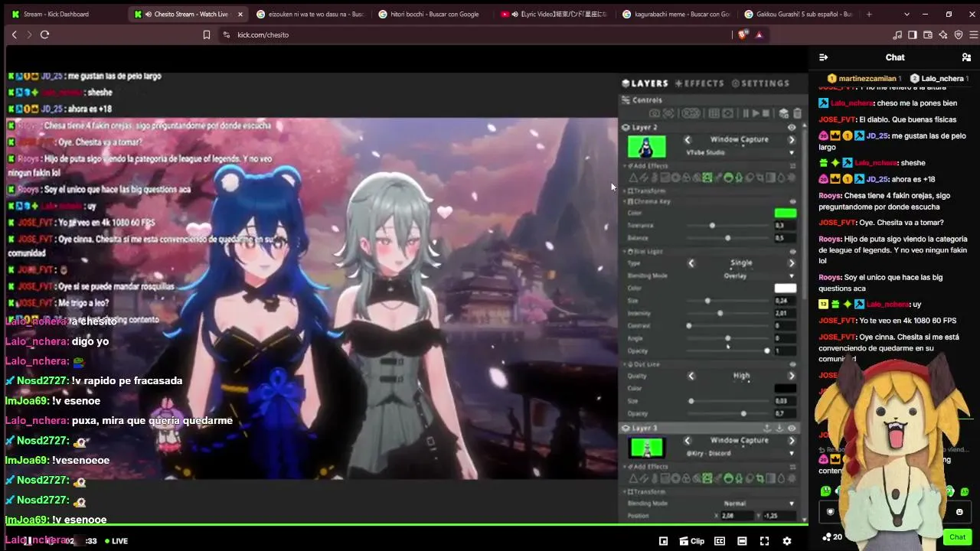The height and width of the screenshot is (551, 980).
Task: Click the Brave Rewards triangle icon
Action: click(759, 34)
